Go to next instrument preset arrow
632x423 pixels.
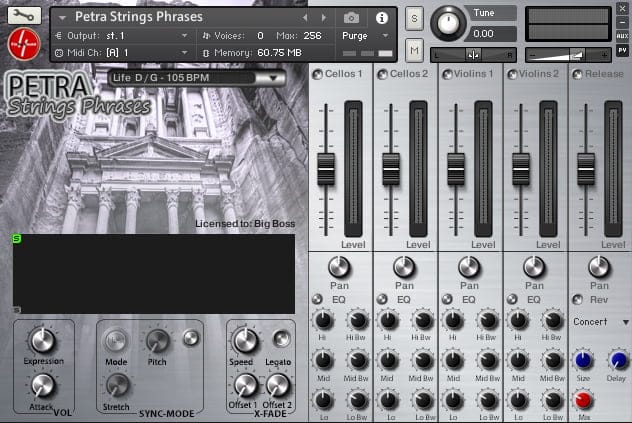pyautogui.click(x=324, y=18)
